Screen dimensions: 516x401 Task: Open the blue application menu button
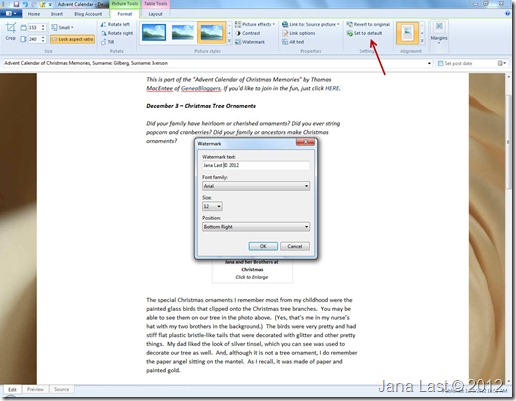[x=11, y=14]
